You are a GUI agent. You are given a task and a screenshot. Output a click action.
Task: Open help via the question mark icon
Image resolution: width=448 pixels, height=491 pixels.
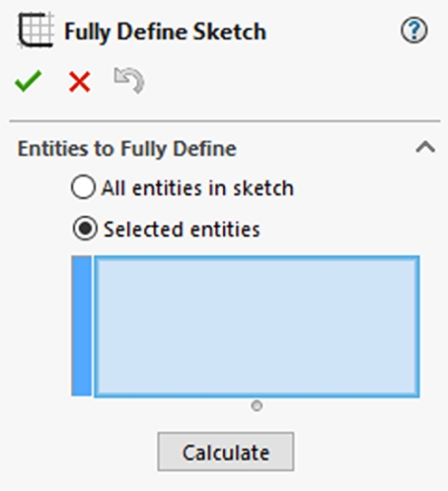pos(414,30)
